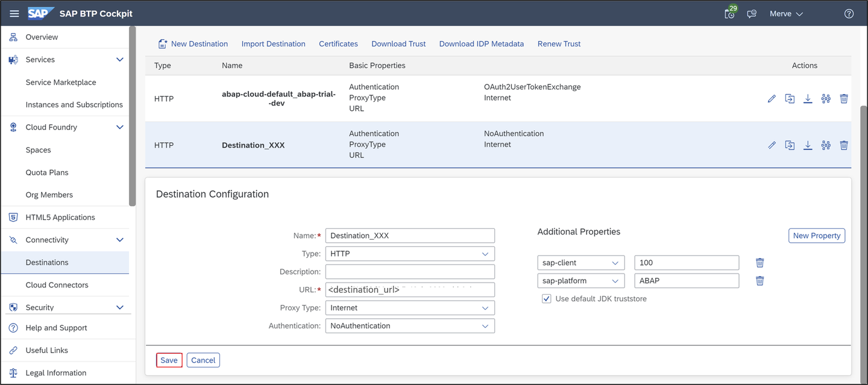
Task: Click the Name input field
Action: (410, 236)
